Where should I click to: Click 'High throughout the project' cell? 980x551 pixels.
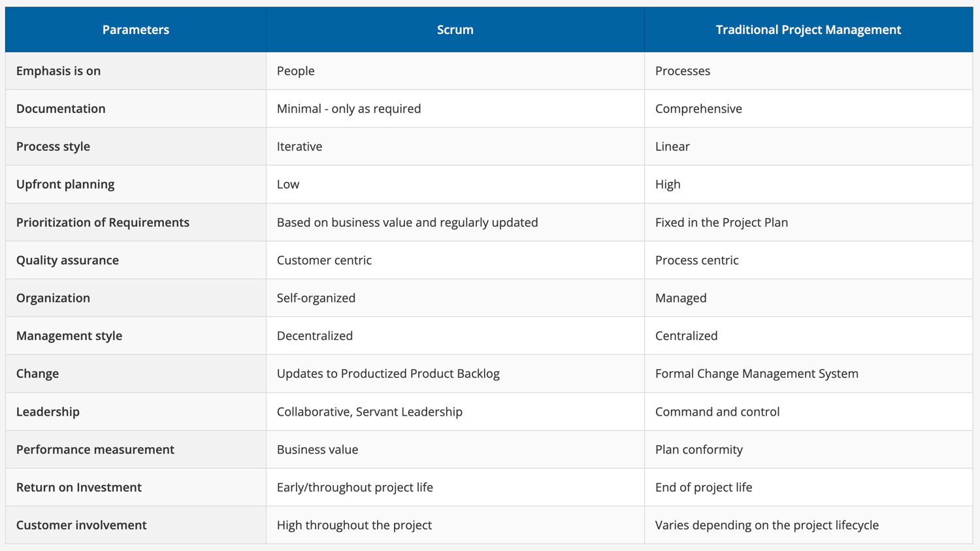tap(354, 526)
